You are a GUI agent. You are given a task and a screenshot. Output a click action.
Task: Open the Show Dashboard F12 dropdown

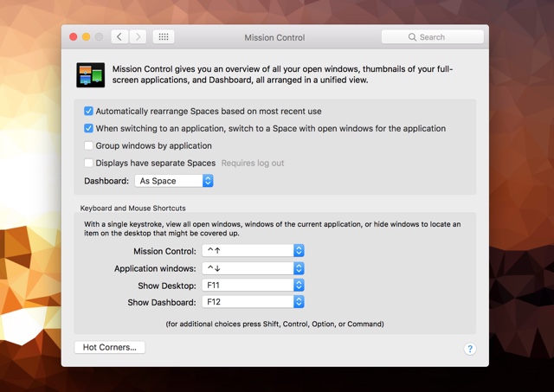[x=253, y=302]
